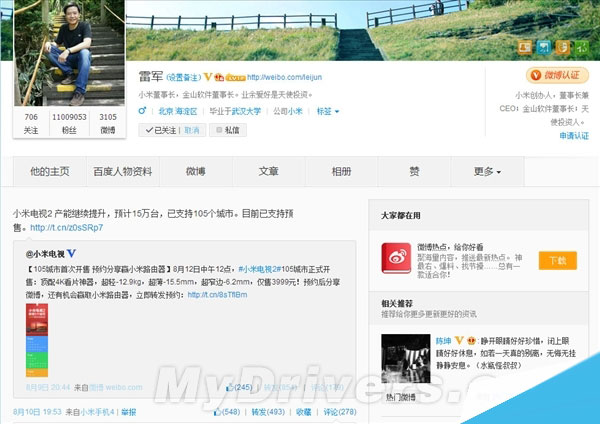Open the http://t.cn/z0sSRp7 link

(67, 227)
